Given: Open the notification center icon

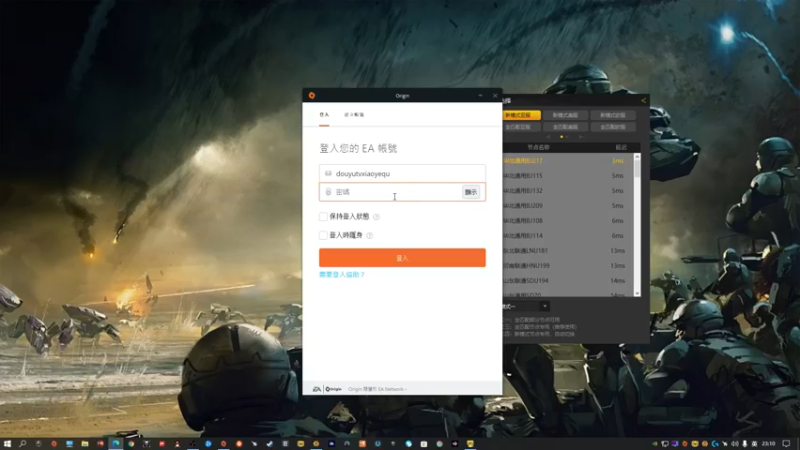Looking at the screenshot, I should 786,443.
